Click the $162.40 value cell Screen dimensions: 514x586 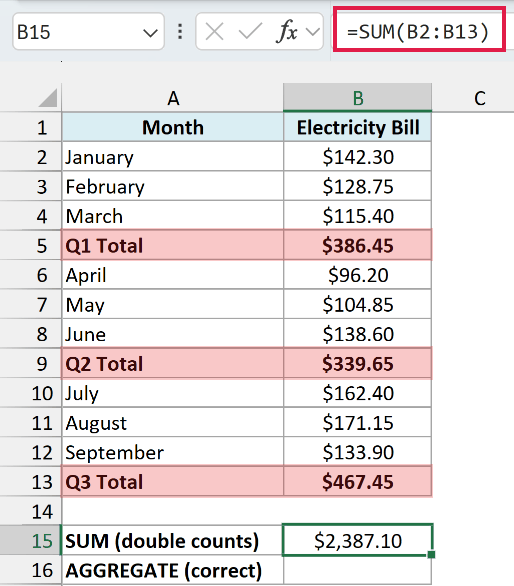point(357,393)
